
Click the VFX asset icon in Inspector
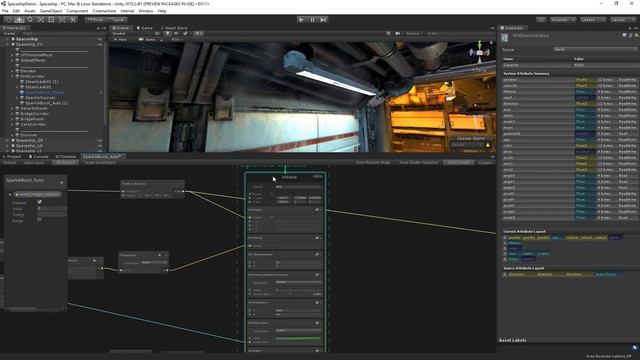(505, 38)
